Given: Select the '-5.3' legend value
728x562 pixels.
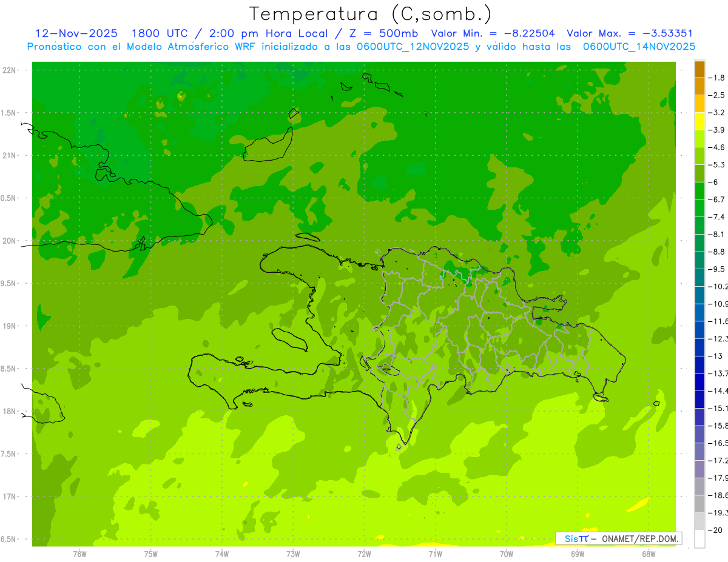Looking at the screenshot, I should (x=718, y=164).
